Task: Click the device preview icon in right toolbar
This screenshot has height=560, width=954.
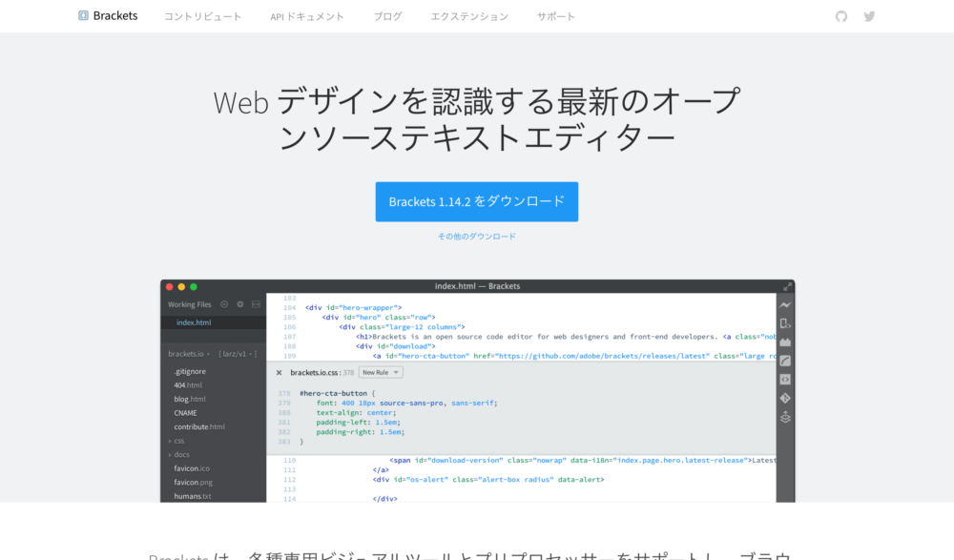Action: [x=785, y=323]
